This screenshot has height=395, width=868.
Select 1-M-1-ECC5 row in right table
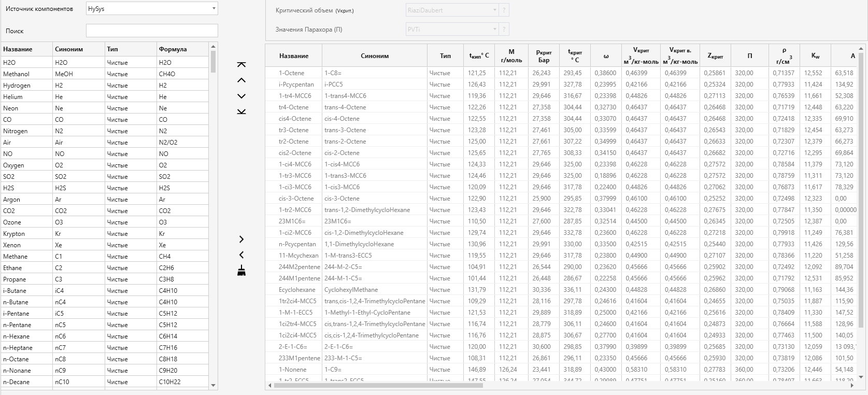tap(561, 312)
